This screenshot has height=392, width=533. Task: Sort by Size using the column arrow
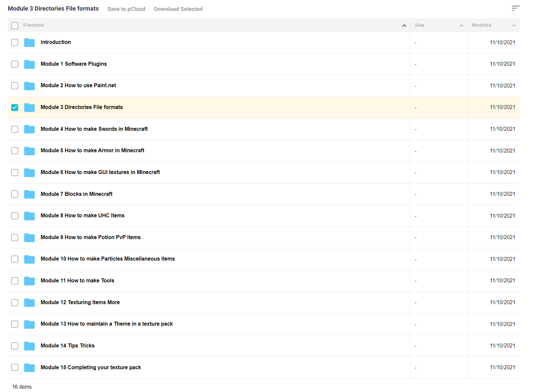point(462,25)
